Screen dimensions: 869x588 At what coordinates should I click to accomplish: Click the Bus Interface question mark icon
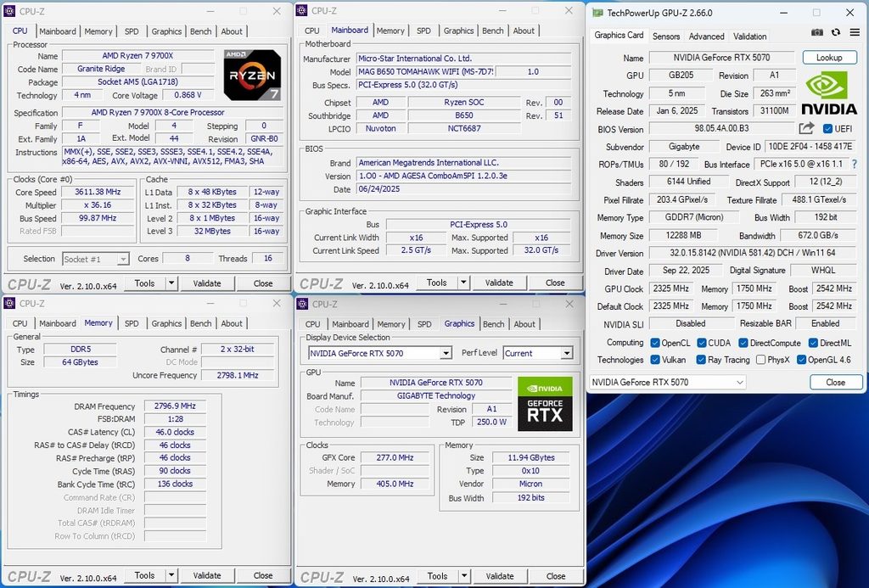click(855, 164)
